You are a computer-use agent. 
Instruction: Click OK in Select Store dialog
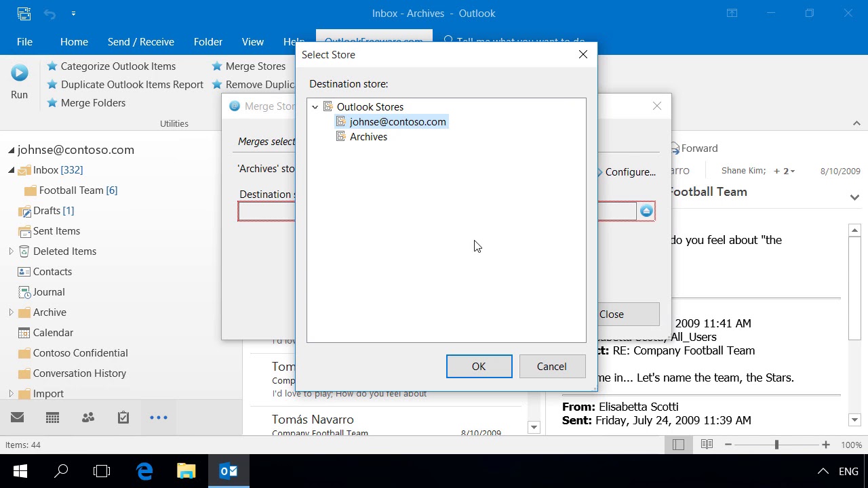click(479, 367)
